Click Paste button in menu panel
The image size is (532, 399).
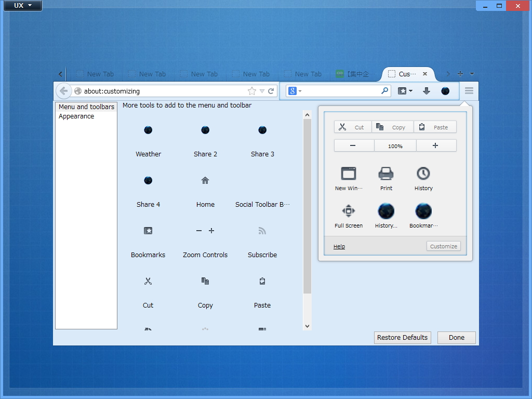click(x=435, y=127)
